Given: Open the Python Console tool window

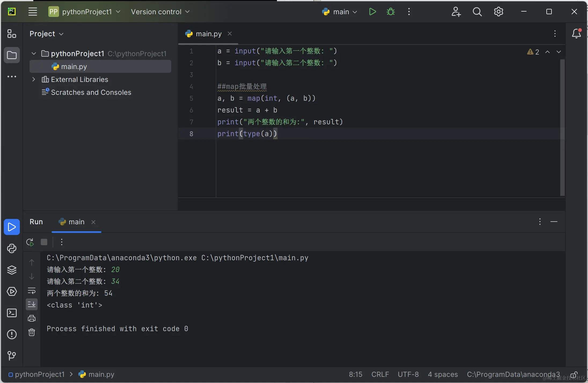Looking at the screenshot, I should pos(12,248).
